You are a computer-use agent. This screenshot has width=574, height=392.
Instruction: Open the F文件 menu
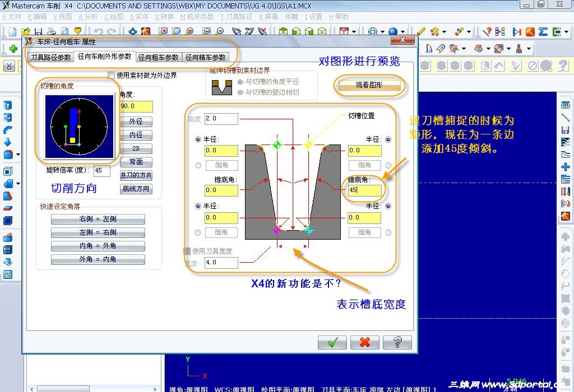pyautogui.click(x=12, y=17)
